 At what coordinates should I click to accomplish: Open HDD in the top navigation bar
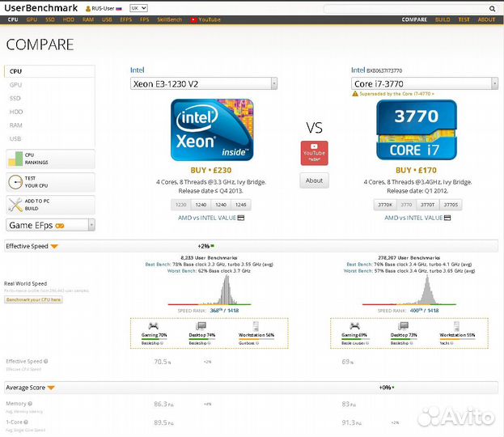pyautogui.click(x=69, y=19)
